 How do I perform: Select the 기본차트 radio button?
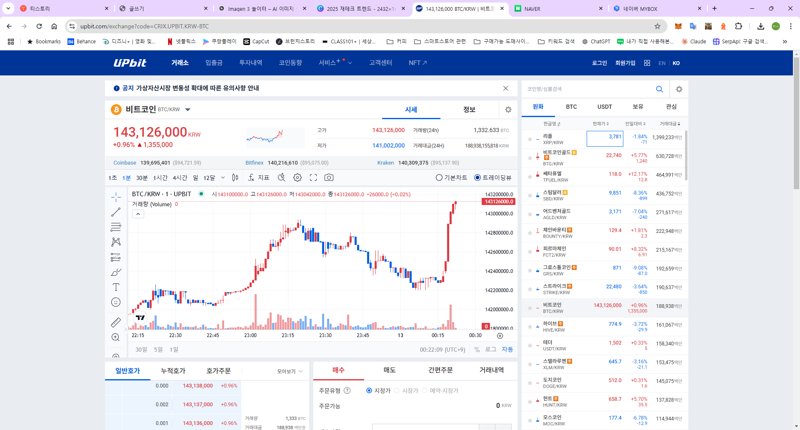click(x=439, y=178)
